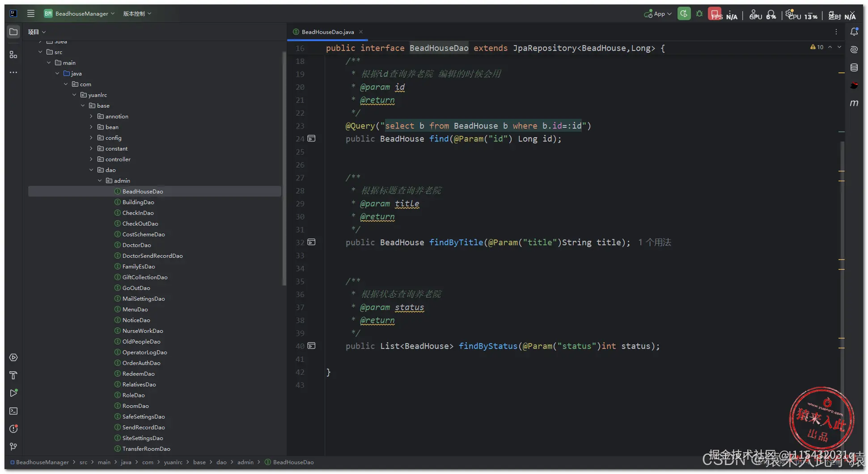Open the 项目 view selector dropdown
This screenshot has height=474, width=868.
coord(37,32)
